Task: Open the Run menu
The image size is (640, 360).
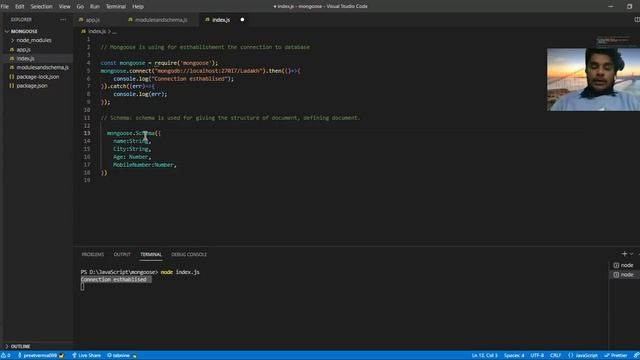Action: tap(95, 7)
